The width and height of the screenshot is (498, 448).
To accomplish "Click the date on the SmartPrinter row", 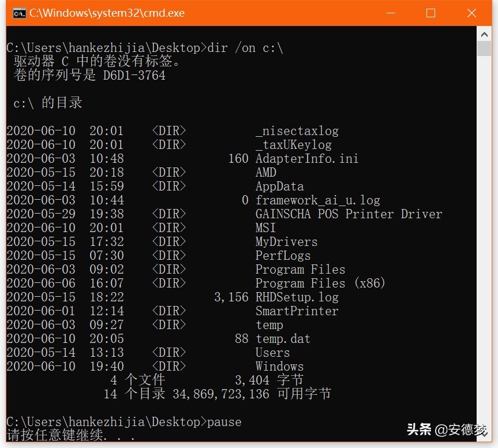I will click(41, 311).
